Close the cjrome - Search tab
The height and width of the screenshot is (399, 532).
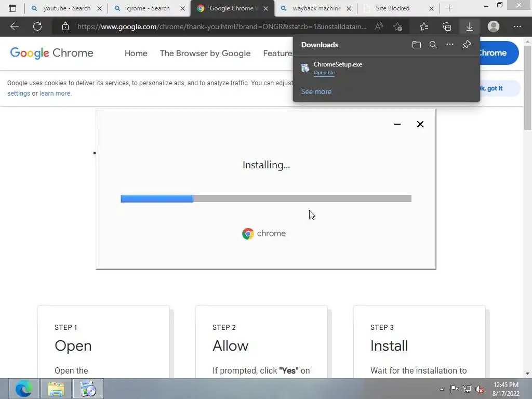[182, 8]
